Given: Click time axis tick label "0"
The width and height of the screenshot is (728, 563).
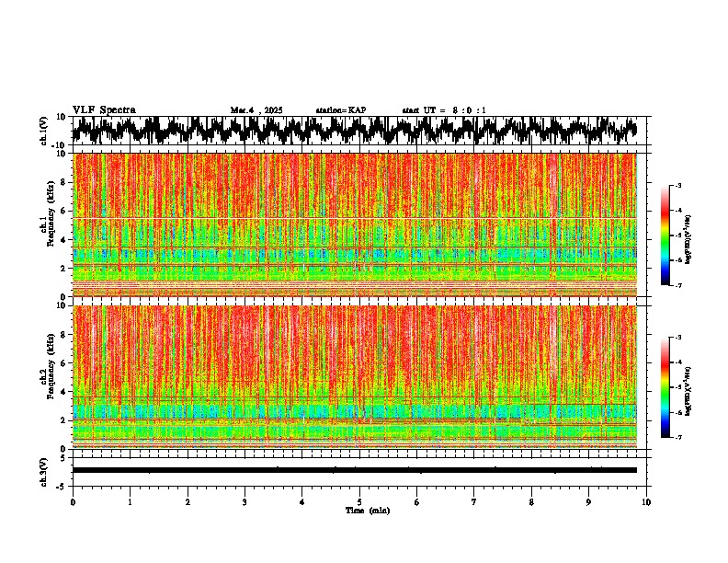Looking at the screenshot, I should click(x=73, y=502).
